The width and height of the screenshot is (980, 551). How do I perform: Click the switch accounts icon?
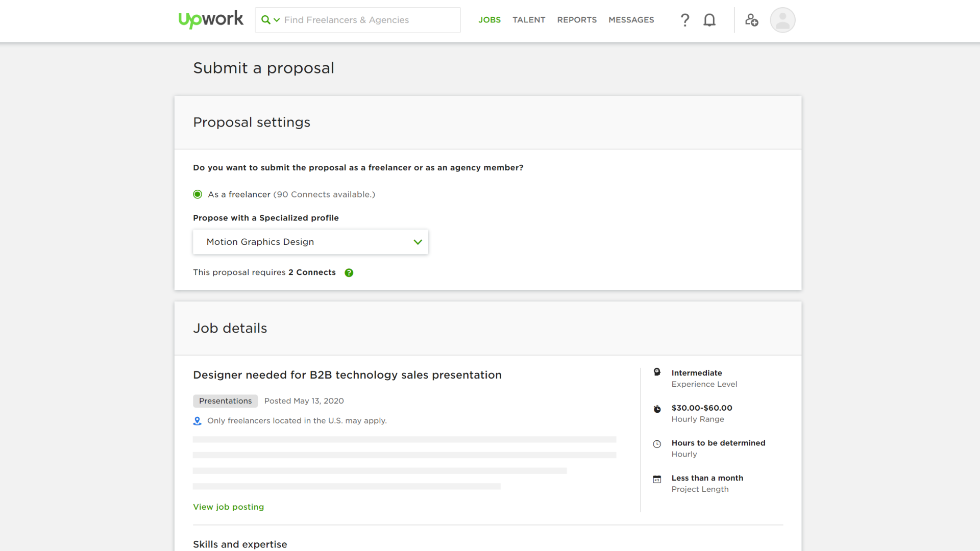[x=752, y=19]
